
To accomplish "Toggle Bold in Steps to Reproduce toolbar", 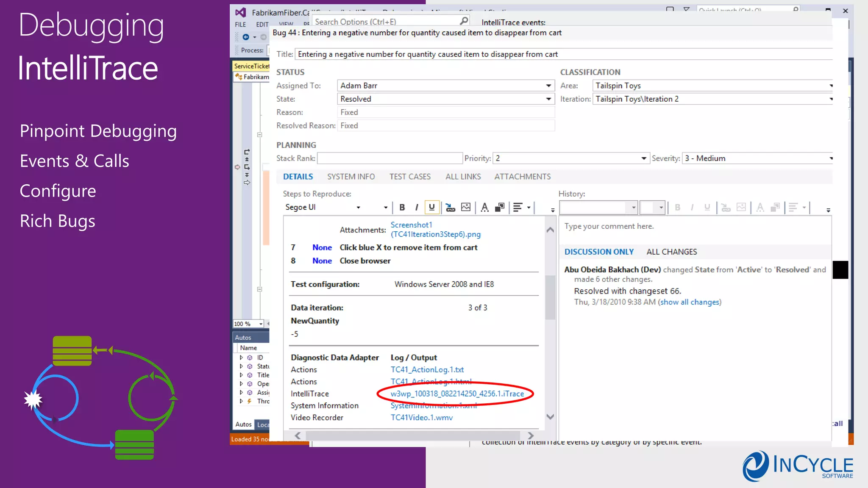I will pyautogui.click(x=402, y=207).
